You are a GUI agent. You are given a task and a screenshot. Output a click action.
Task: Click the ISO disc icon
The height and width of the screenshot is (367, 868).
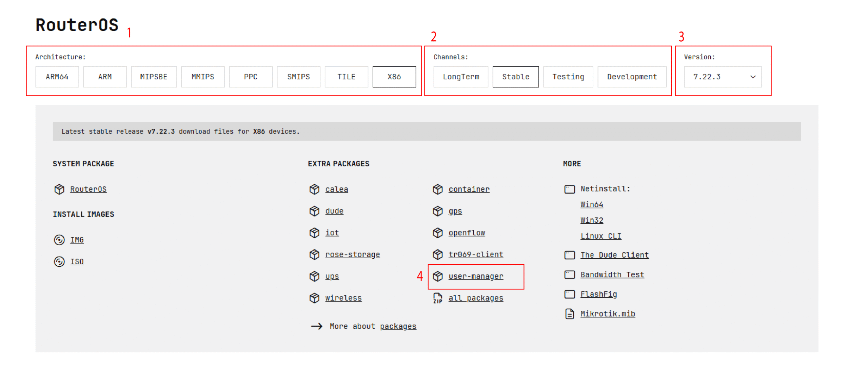[x=59, y=261]
